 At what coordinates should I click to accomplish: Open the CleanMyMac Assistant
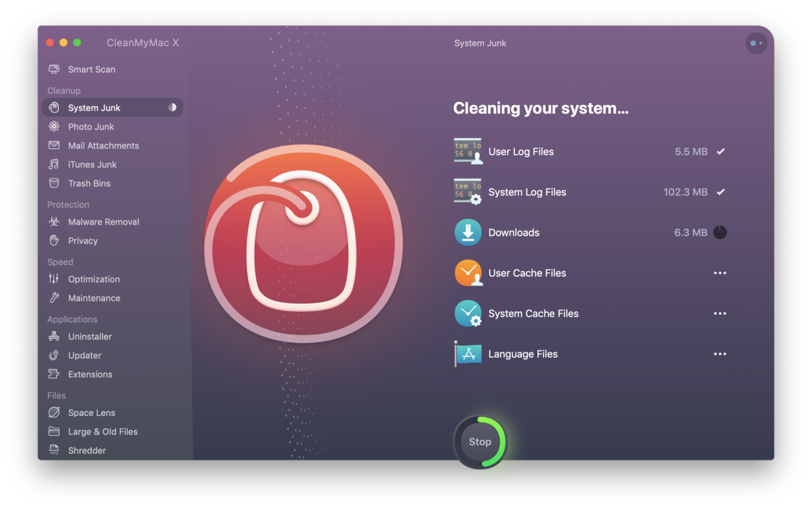(756, 42)
